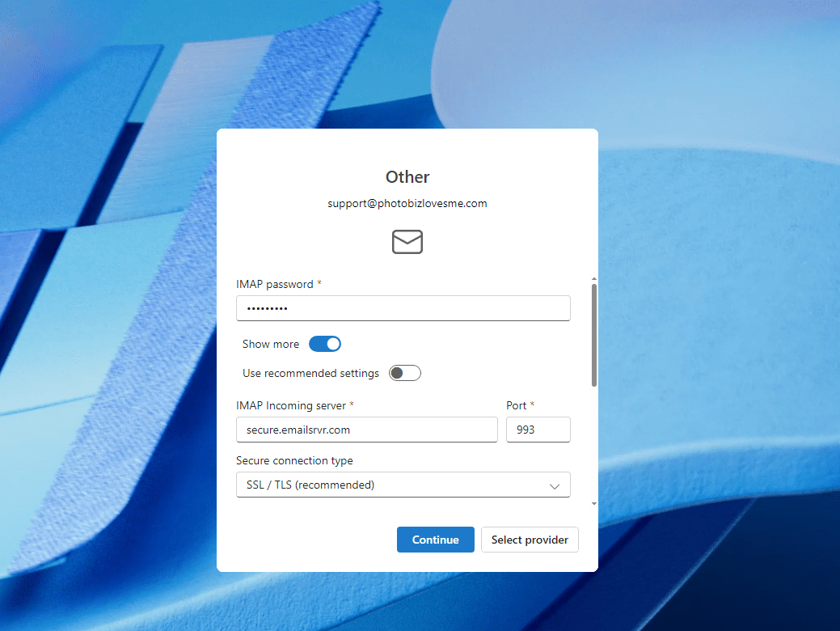Enable the Use recommended settings toggle

tap(404, 373)
